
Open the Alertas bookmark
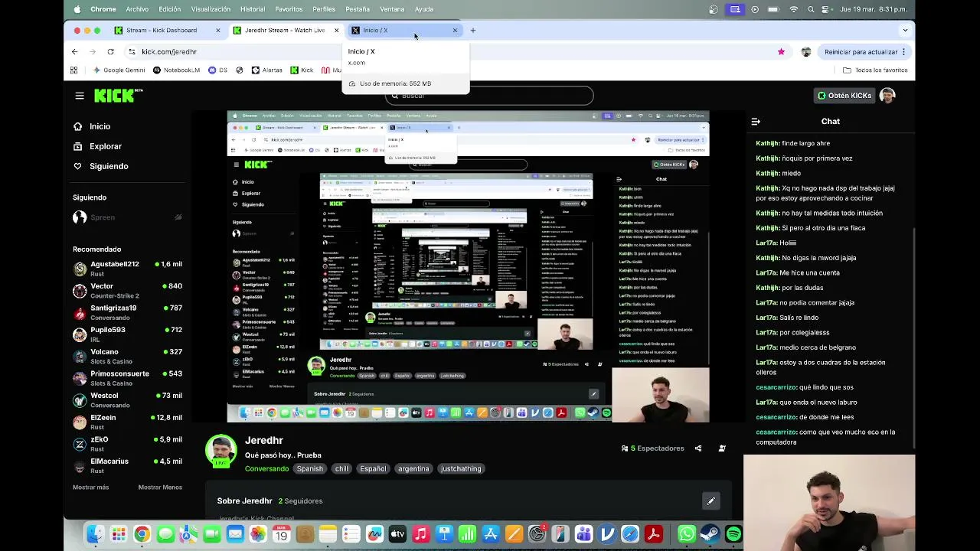(x=266, y=70)
